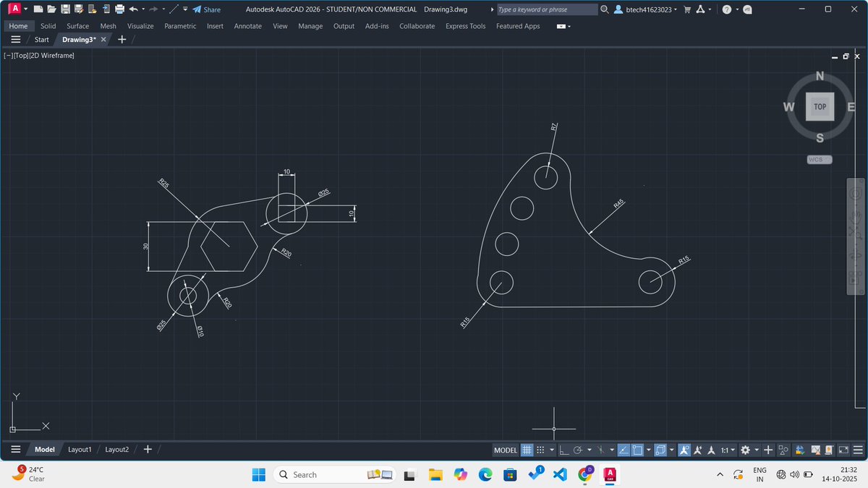Click the New drawing icon
The height and width of the screenshot is (488, 868).
pyautogui.click(x=38, y=9)
